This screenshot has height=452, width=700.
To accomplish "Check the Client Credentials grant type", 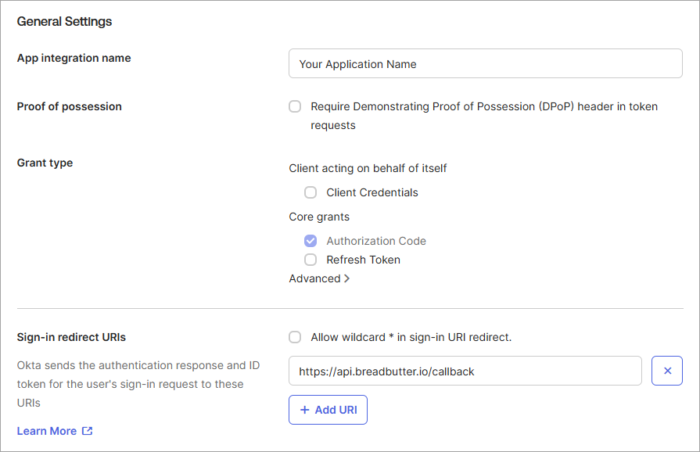I will click(310, 192).
